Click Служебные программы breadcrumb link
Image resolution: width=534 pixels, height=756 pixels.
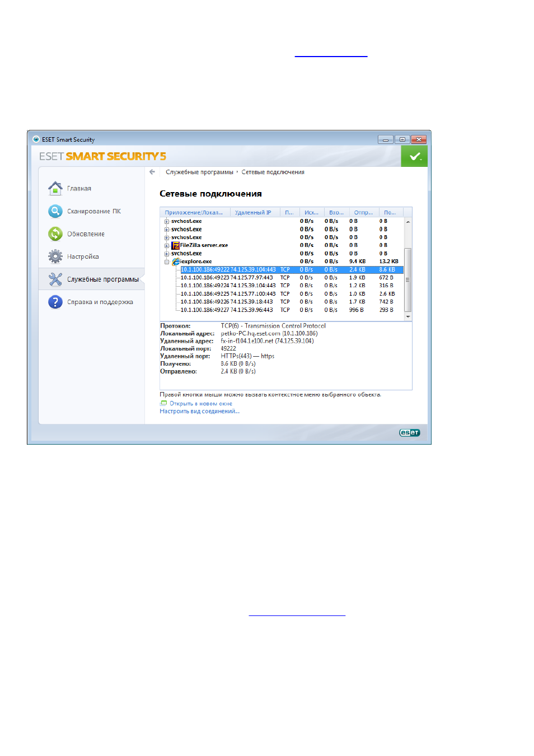pos(199,172)
